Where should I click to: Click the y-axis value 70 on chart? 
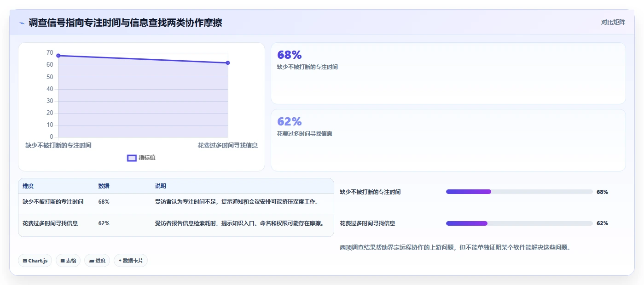point(50,53)
